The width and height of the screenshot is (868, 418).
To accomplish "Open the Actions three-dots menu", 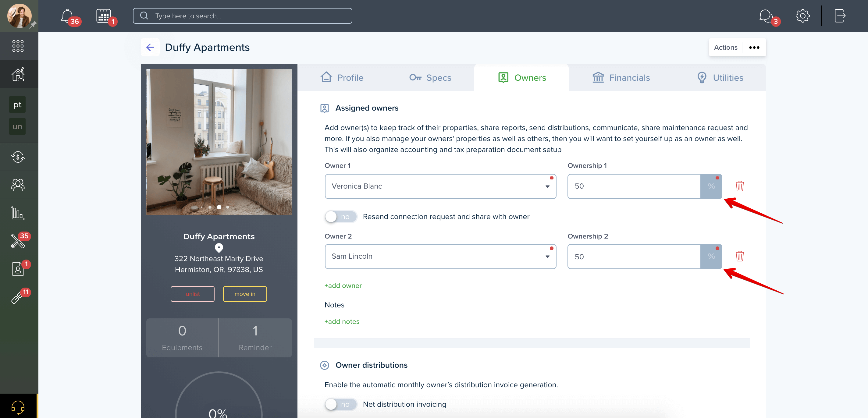I will coord(754,48).
